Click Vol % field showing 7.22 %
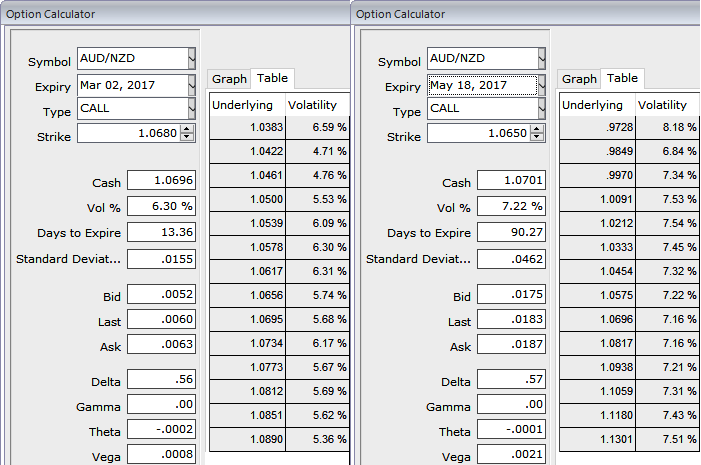The height and width of the screenshot is (465, 701). click(511, 206)
